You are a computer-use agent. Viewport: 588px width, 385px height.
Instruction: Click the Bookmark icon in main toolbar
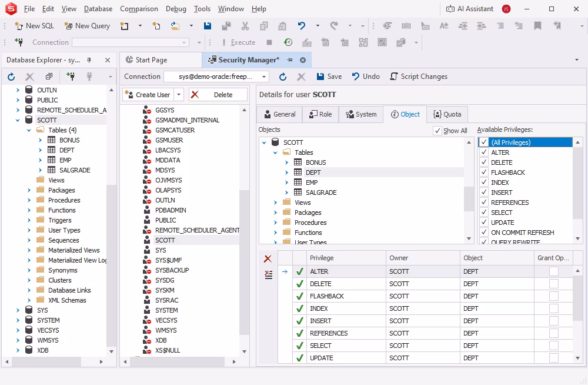pos(538,26)
